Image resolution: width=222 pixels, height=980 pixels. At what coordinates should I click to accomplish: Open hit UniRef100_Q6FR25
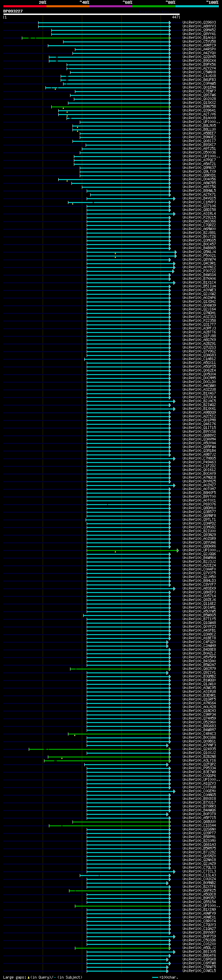click(199, 890)
